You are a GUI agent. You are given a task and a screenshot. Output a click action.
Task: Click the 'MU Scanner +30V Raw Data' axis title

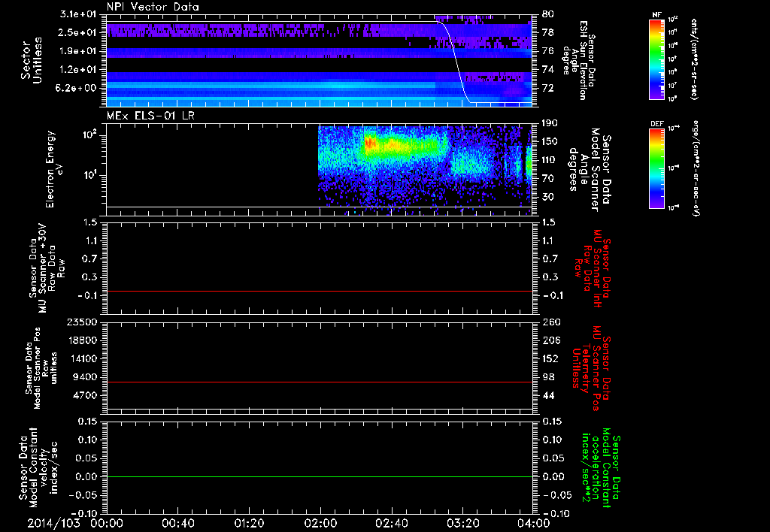47,268
